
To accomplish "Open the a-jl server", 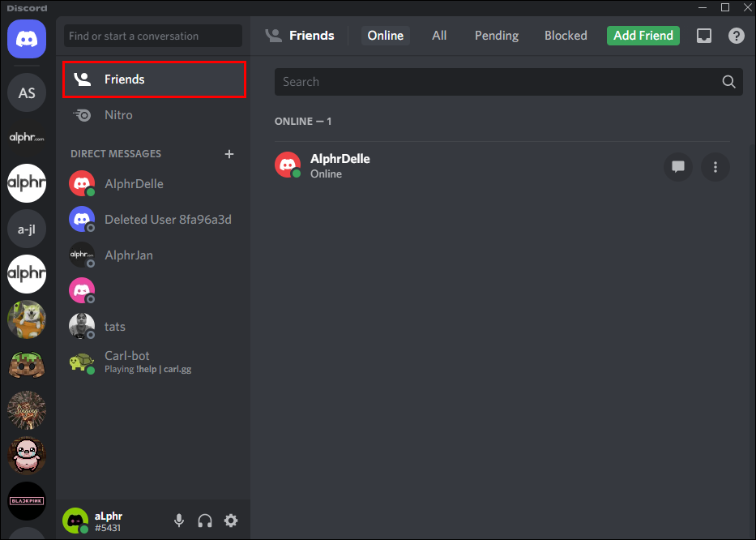I will click(x=27, y=229).
